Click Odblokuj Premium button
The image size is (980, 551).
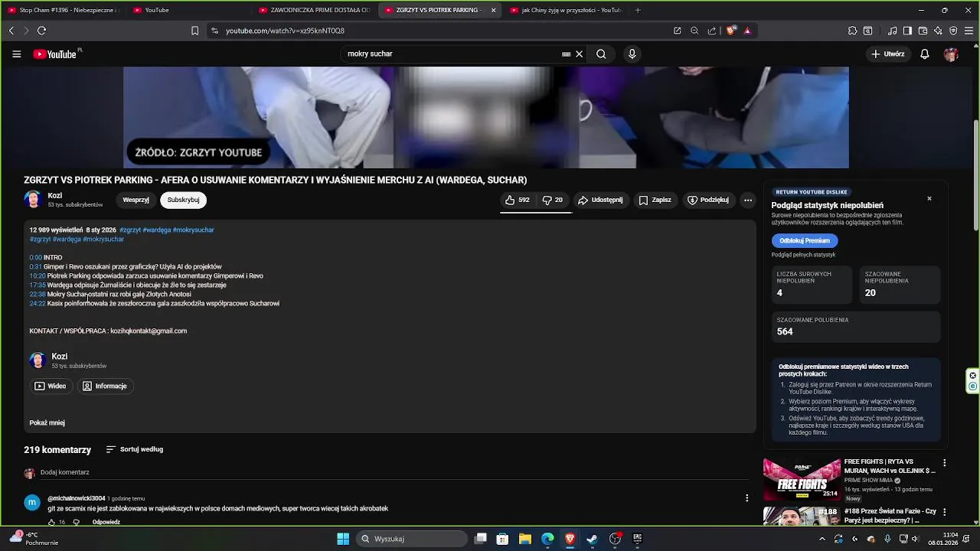point(804,241)
